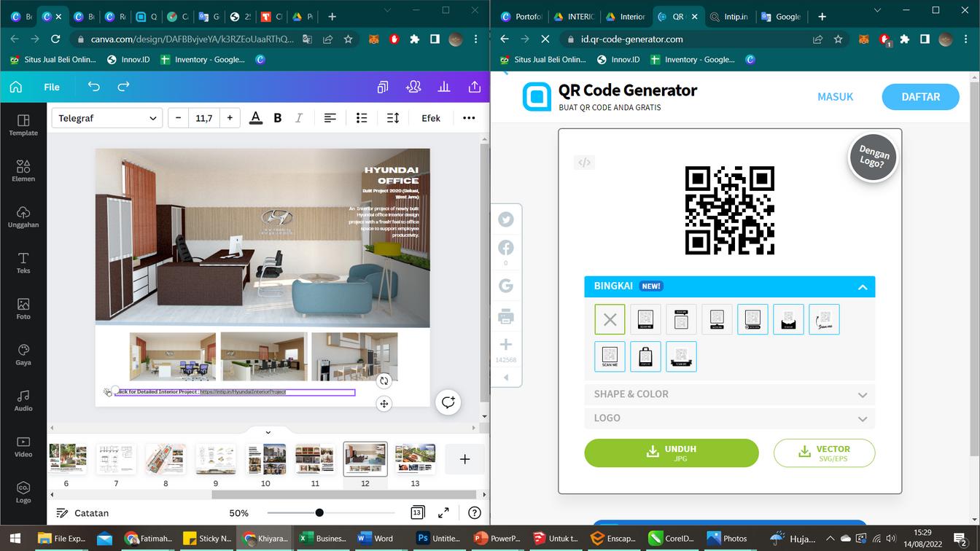Share QR code on Twitter
The width and height of the screenshot is (980, 551).
pyautogui.click(x=506, y=219)
